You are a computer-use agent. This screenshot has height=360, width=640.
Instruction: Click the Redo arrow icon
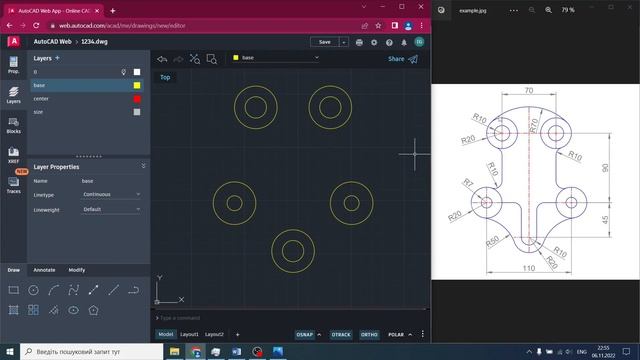coord(178,59)
